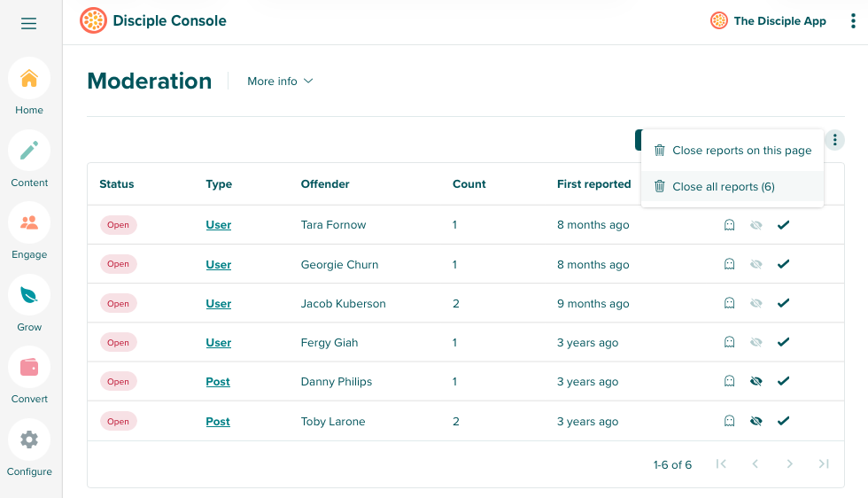The width and height of the screenshot is (868, 498).
Task: Toggle eye icon for Jacob Kuberson
Action: click(756, 303)
